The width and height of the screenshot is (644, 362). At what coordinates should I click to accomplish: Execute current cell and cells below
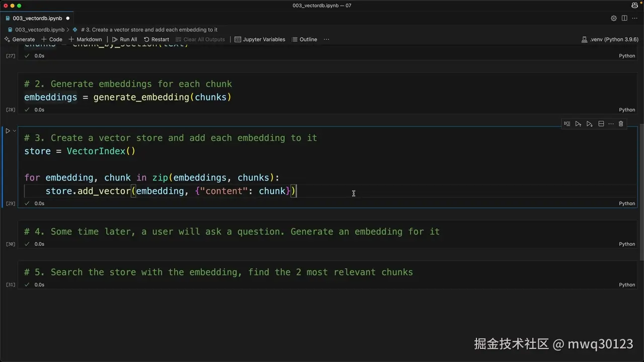[589, 124]
